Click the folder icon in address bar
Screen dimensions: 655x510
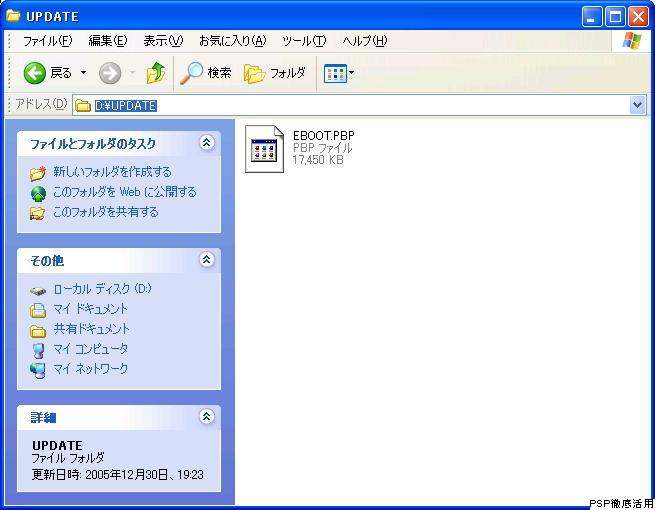click(83, 106)
